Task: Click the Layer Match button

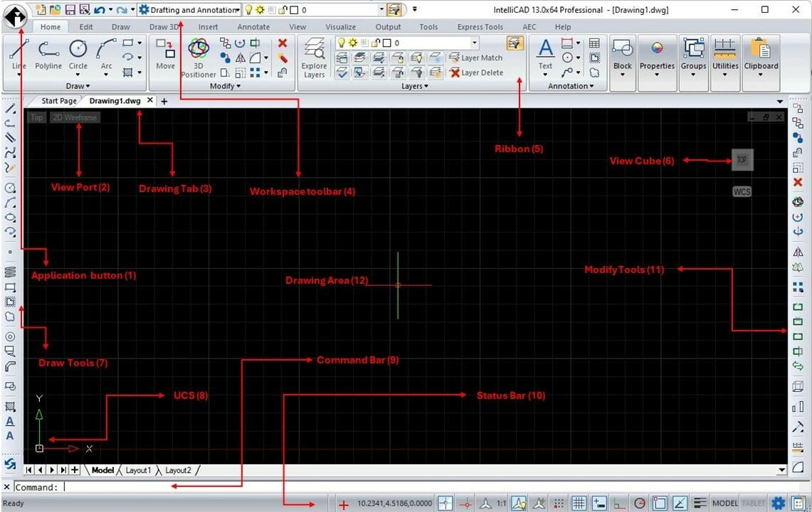Action: [x=476, y=58]
